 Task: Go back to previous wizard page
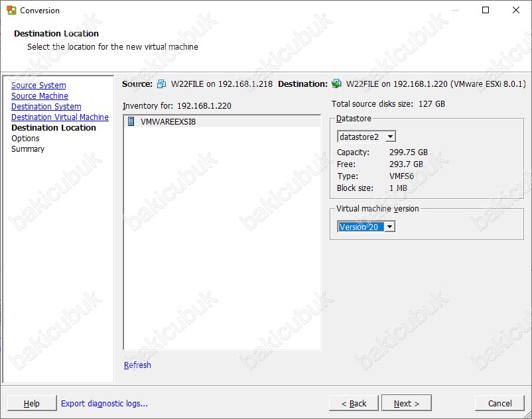354,403
